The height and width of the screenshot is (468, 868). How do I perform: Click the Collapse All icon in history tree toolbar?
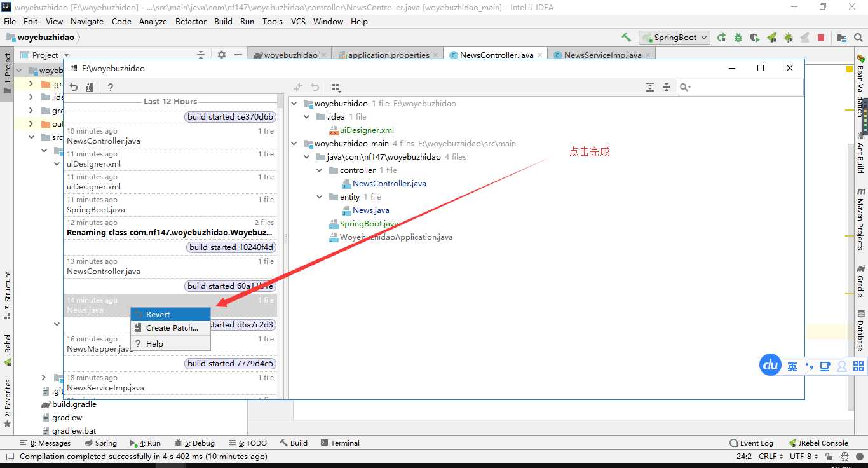[667, 87]
